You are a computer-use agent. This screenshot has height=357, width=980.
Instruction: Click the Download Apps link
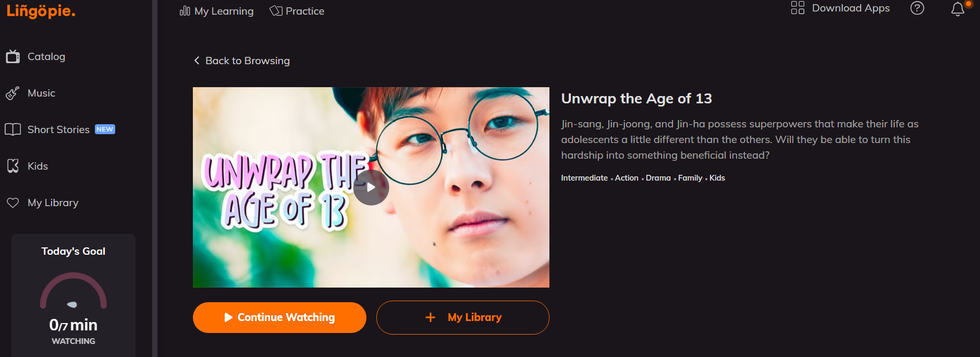pyautogui.click(x=851, y=8)
